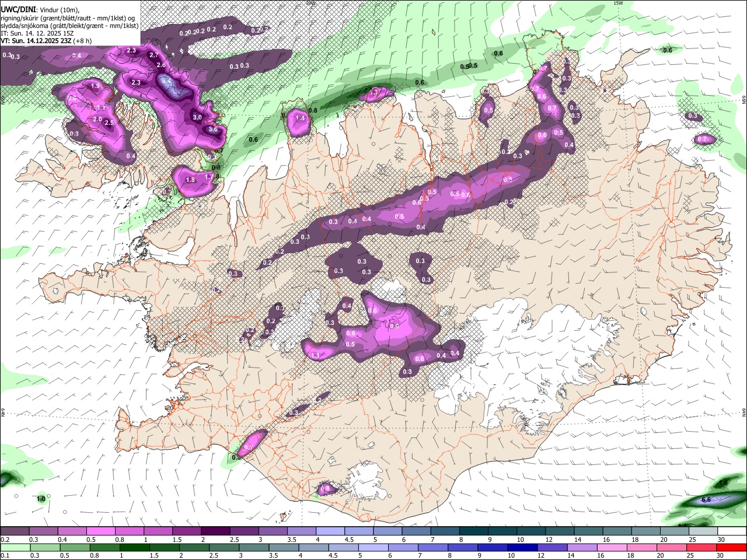This screenshot has width=747, height=560.
Task: Select the 2.0 value on the map
Action: pos(97,119)
